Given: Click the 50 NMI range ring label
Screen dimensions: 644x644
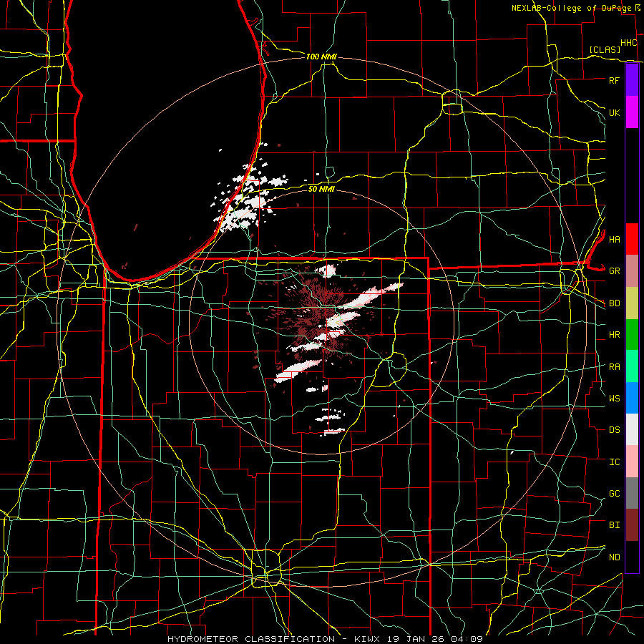Looking at the screenshot, I should (x=321, y=189).
